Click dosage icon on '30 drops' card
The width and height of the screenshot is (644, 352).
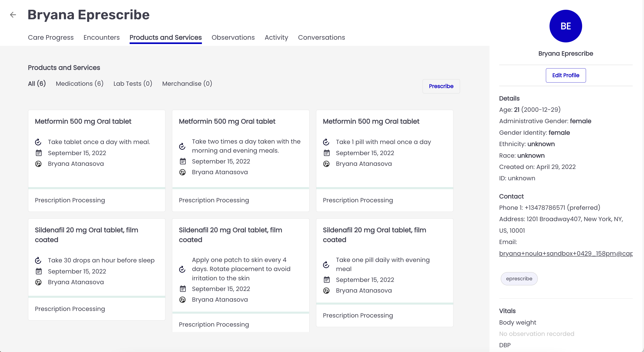coord(38,260)
